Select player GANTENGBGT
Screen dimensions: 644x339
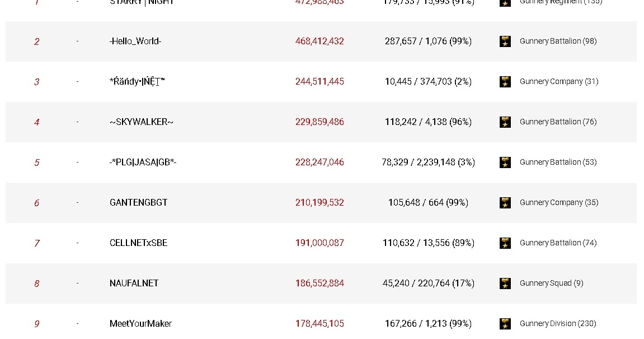[138, 203]
